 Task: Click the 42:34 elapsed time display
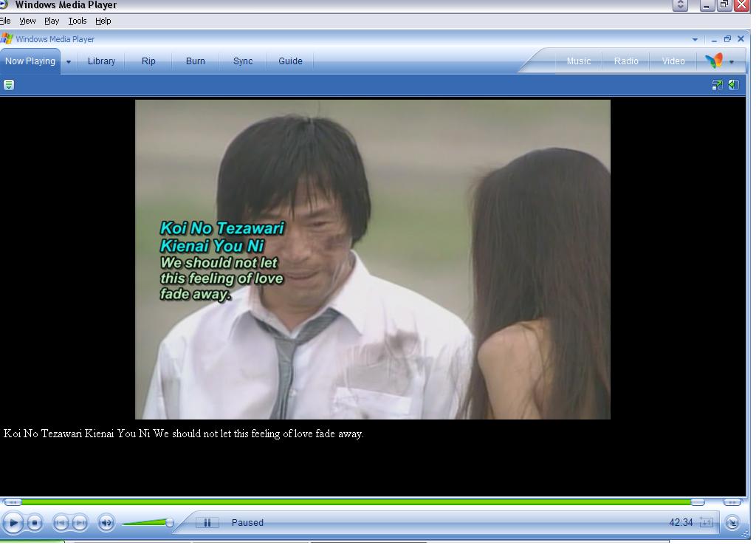coord(681,522)
